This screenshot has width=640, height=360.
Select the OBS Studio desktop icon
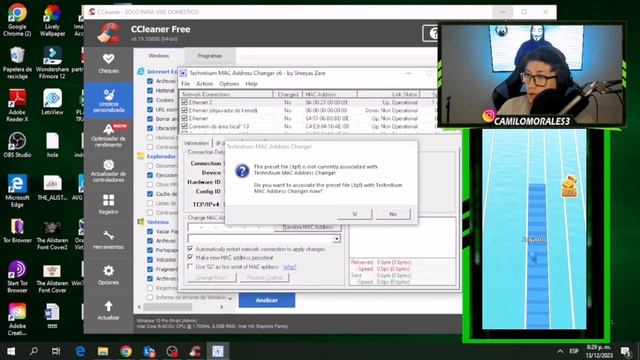[17, 145]
